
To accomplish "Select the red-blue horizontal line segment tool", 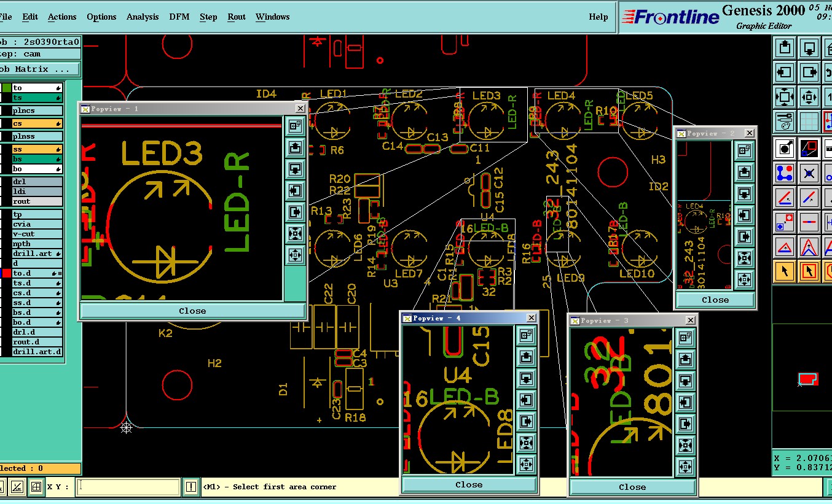I will click(810, 222).
